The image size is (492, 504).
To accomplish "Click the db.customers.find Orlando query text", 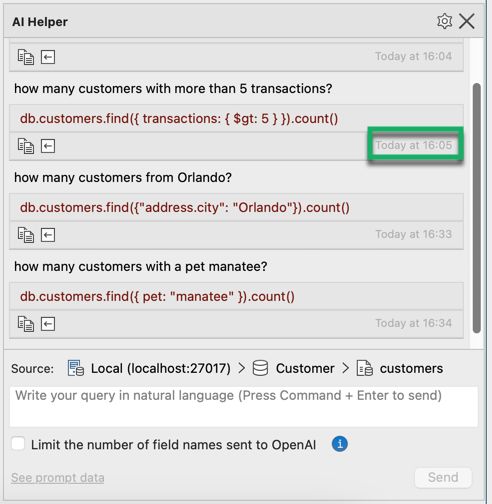I will coord(185,208).
